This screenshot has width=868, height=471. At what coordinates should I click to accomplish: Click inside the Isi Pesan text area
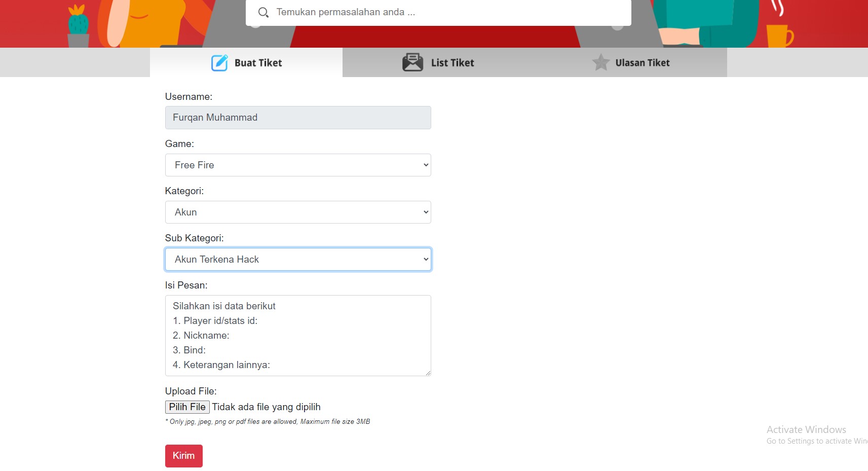pos(298,336)
